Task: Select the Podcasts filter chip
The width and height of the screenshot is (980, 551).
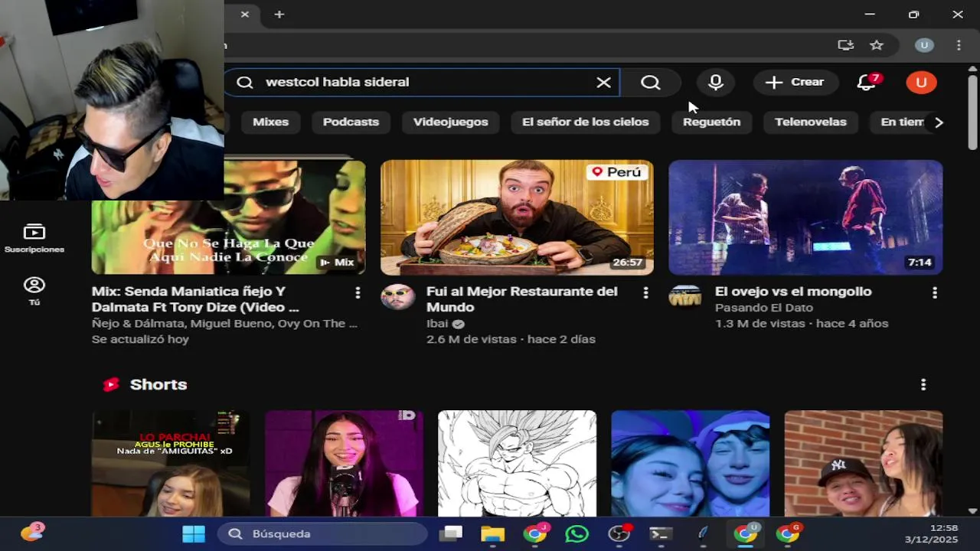Action: (x=351, y=122)
